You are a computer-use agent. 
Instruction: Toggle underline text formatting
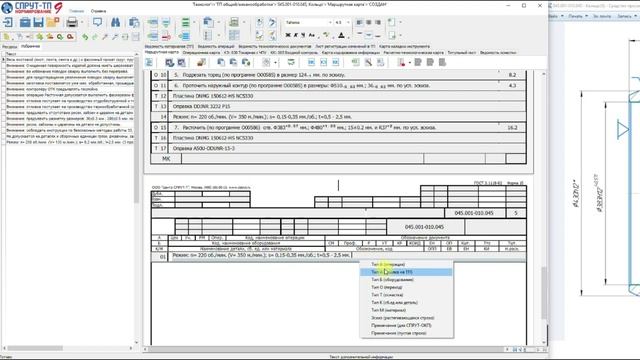pos(303,36)
